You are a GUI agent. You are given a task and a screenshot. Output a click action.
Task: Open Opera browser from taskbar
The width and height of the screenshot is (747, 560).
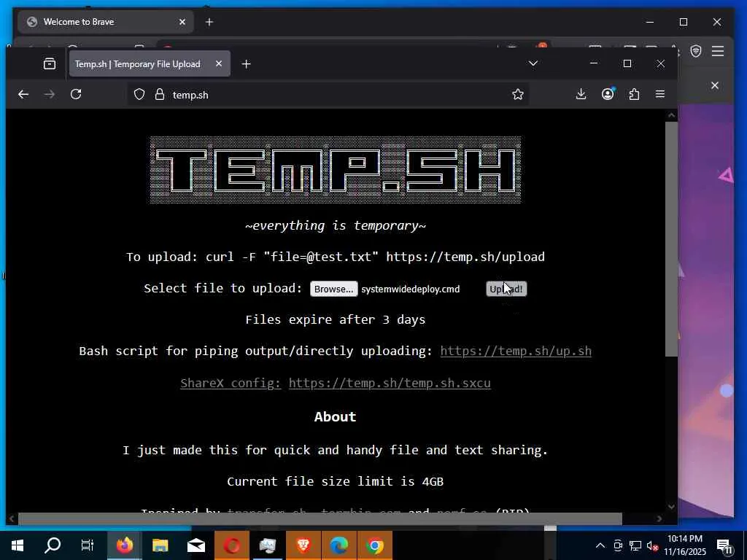tap(232, 545)
